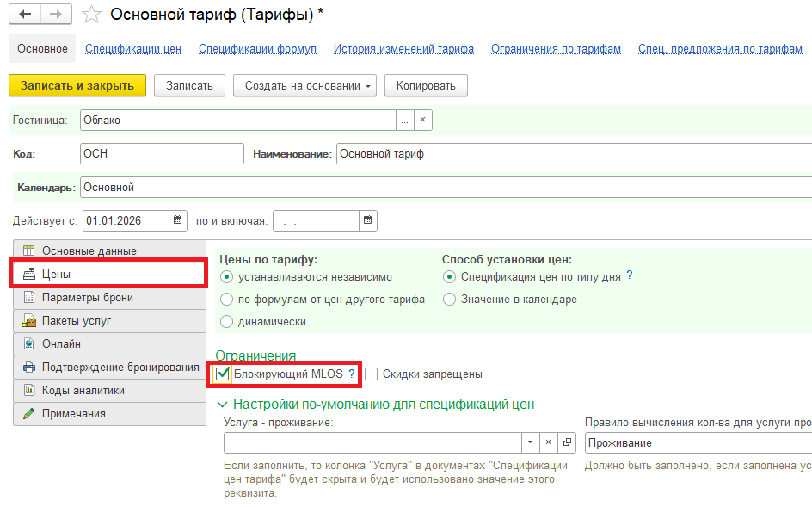Click into Гостиница field with Облако
The height and width of the screenshot is (507, 812).
238,120
